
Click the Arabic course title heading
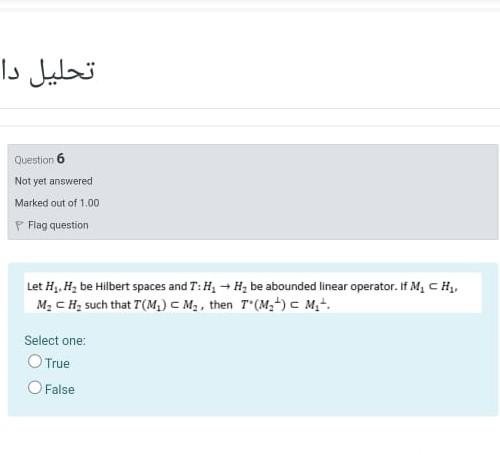(x=48, y=71)
